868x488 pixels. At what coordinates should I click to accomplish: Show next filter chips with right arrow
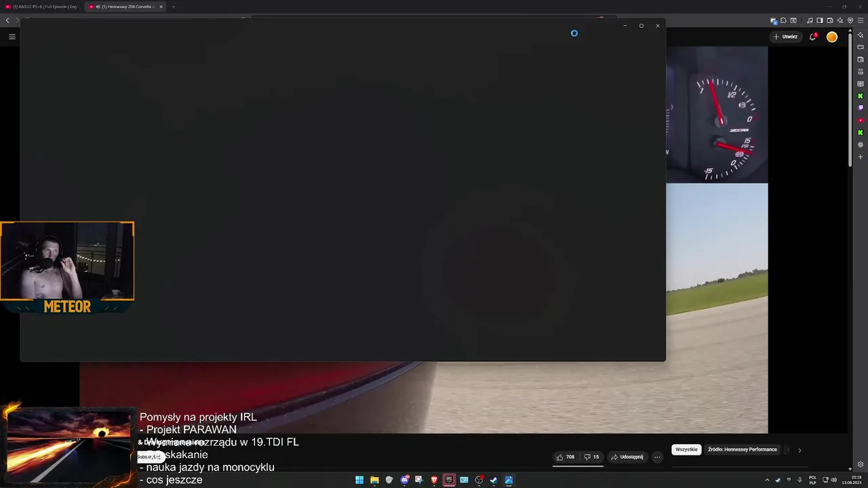800,450
